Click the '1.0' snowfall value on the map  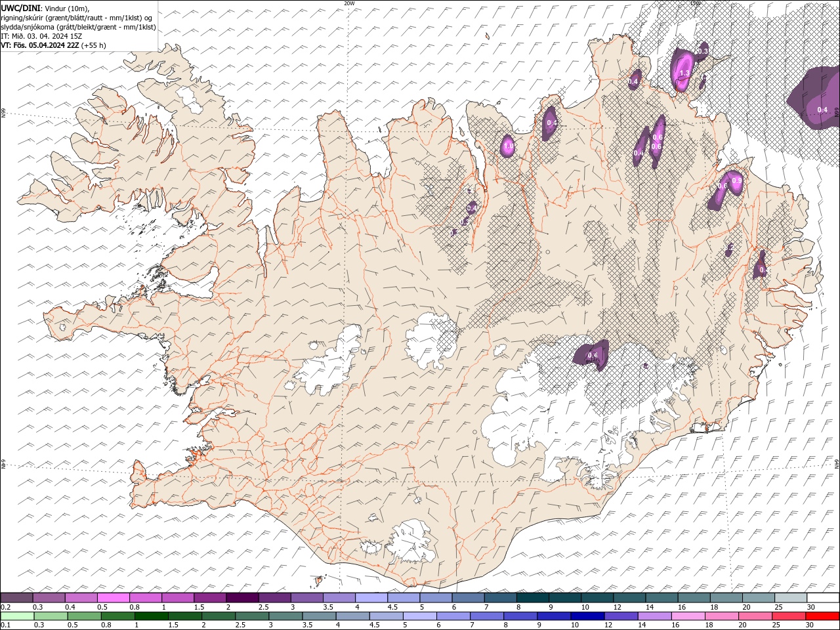(x=508, y=146)
